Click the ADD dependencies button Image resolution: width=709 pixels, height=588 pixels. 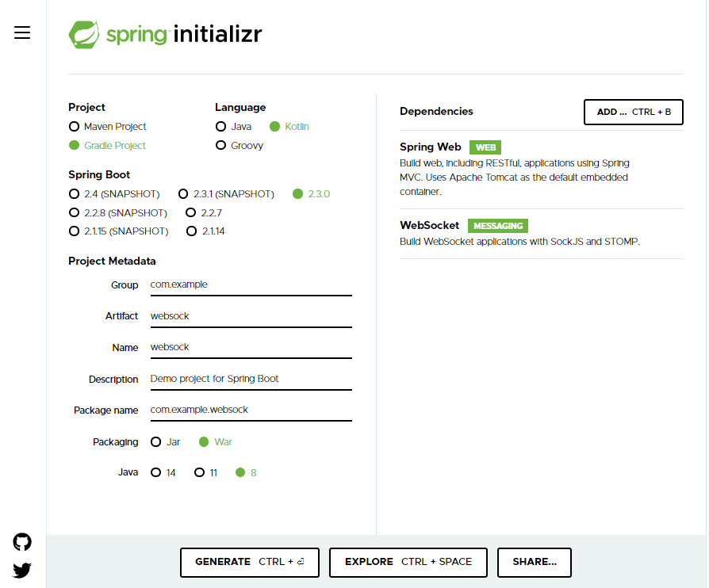pos(634,112)
